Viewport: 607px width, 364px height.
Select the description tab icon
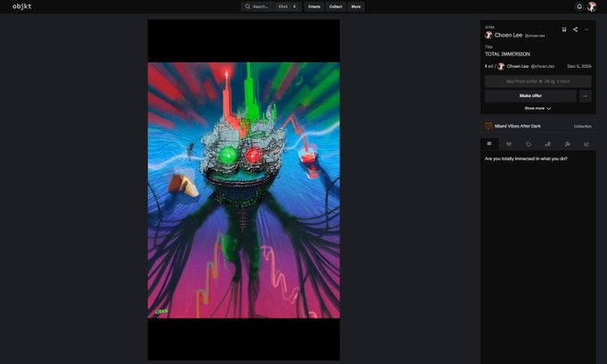(489, 144)
